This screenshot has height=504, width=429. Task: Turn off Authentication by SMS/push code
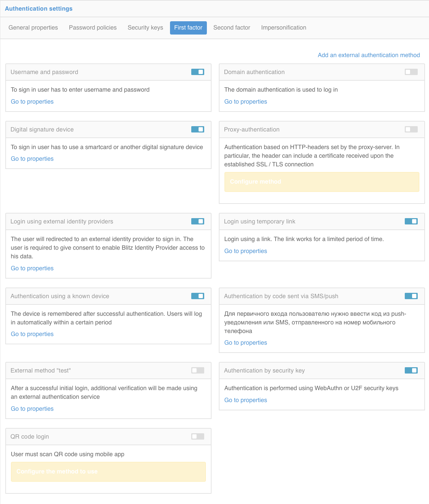411,296
